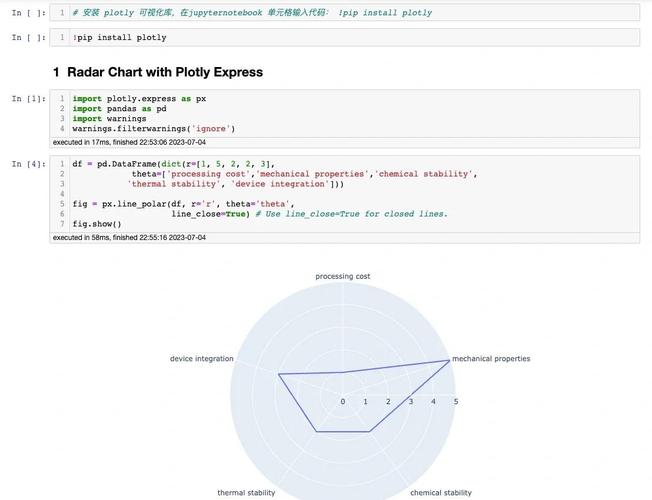Click the "chemical stability" axis label
The image size is (652, 500).
[441, 492]
